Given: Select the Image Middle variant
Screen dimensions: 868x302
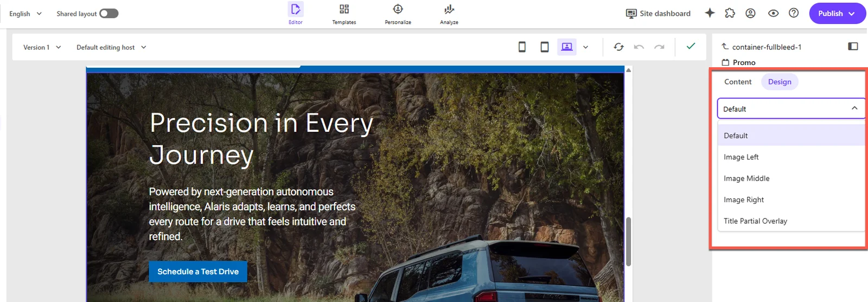Looking at the screenshot, I should coord(791,178).
